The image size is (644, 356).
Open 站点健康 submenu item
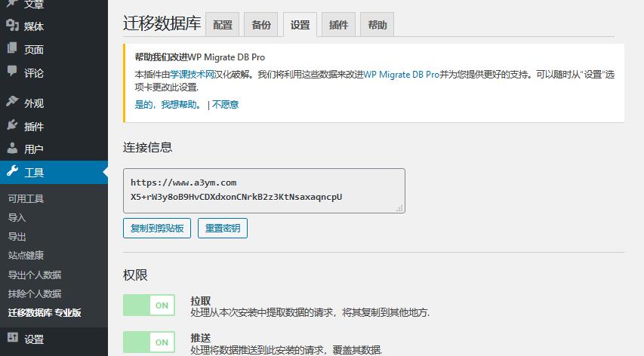tap(26, 256)
